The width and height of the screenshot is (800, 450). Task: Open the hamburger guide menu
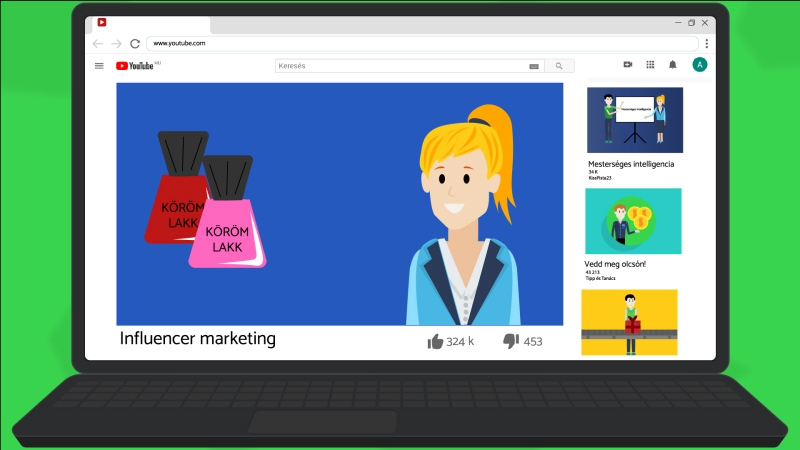[99, 65]
